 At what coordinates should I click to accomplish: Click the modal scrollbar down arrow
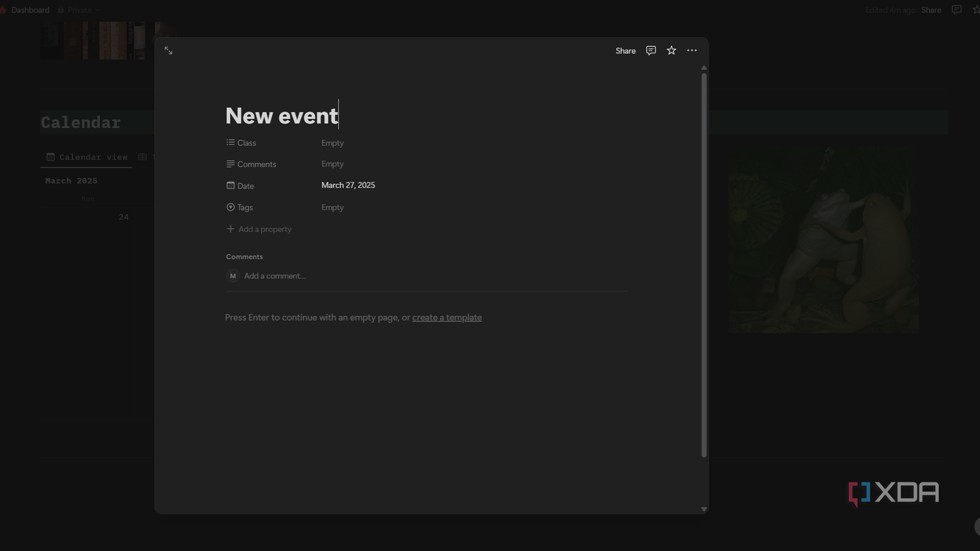[x=704, y=509]
